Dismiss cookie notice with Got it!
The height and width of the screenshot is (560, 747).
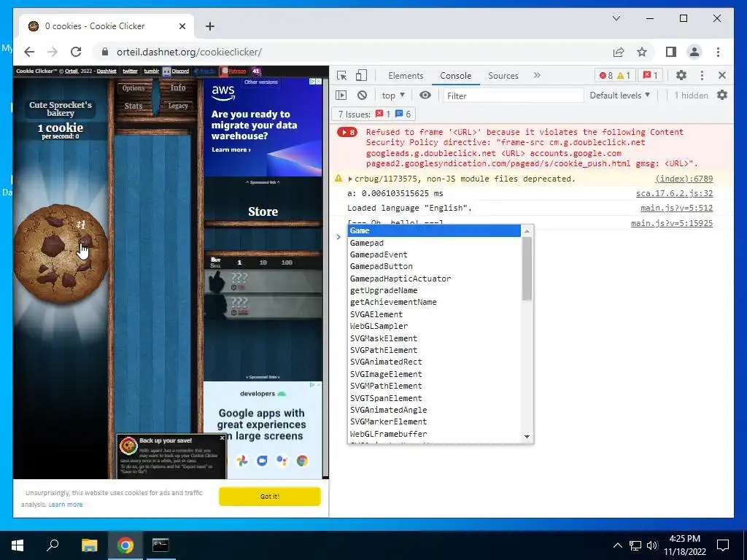270,496
